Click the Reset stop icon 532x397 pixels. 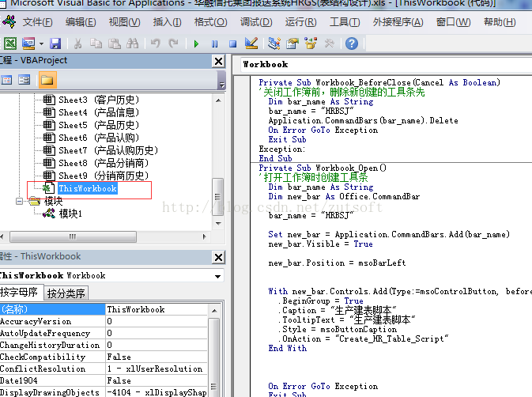[x=232, y=43]
